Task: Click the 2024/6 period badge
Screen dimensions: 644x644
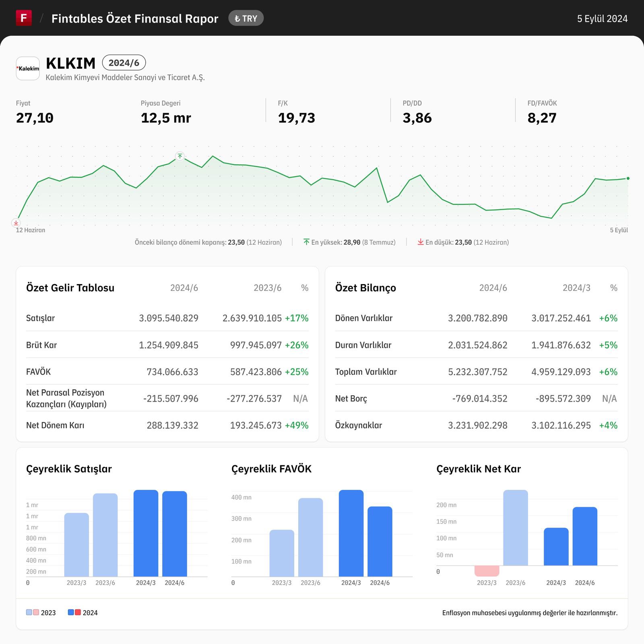Action: point(124,63)
